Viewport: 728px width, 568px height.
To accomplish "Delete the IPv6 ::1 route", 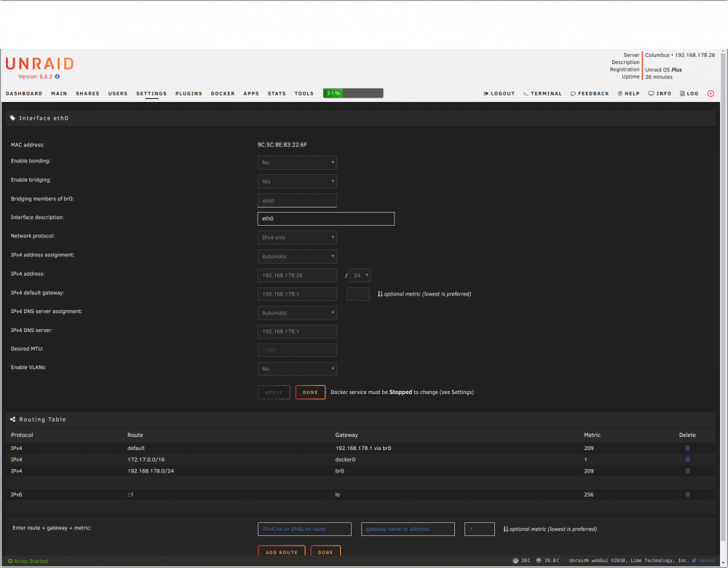I will [688, 494].
